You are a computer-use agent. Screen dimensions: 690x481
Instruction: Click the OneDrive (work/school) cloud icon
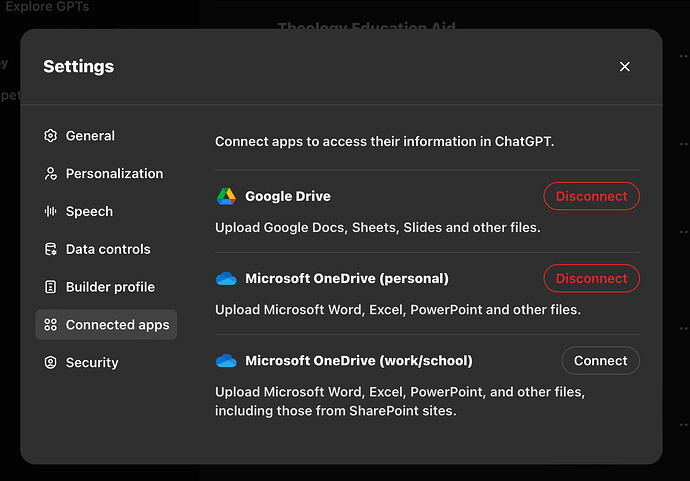(226, 361)
